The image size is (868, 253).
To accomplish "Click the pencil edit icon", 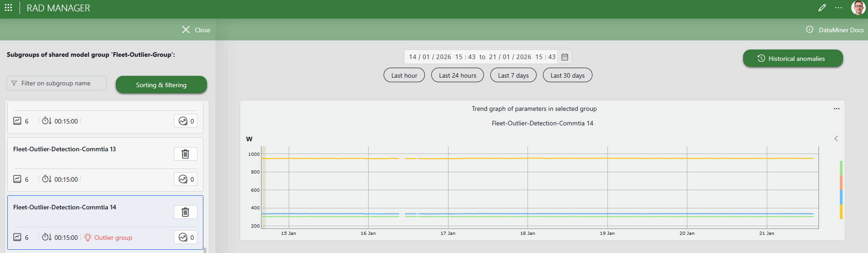I will (822, 8).
